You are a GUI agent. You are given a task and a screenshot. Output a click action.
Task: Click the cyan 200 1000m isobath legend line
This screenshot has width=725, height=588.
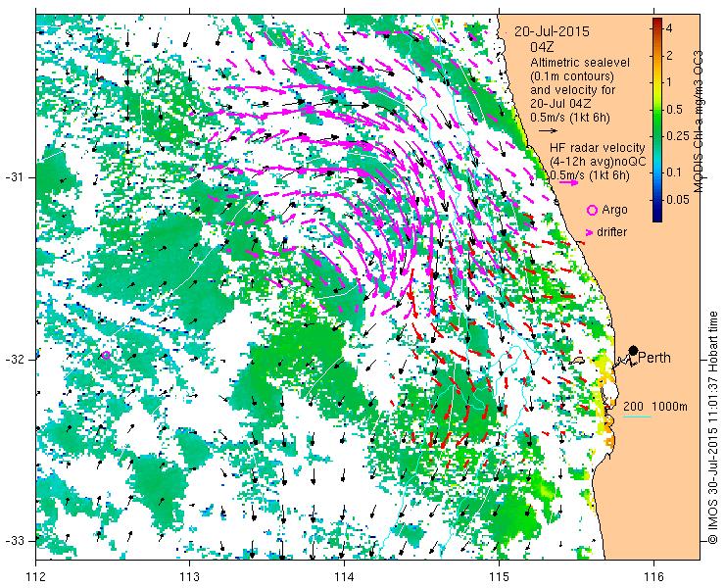pyautogui.click(x=637, y=417)
